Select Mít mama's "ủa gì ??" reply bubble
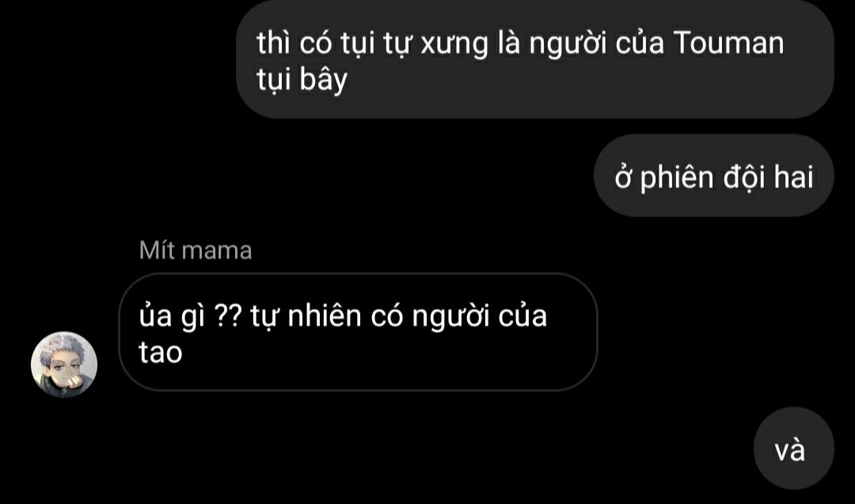The image size is (855, 504). pyautogui.click(x=358, y=332)
